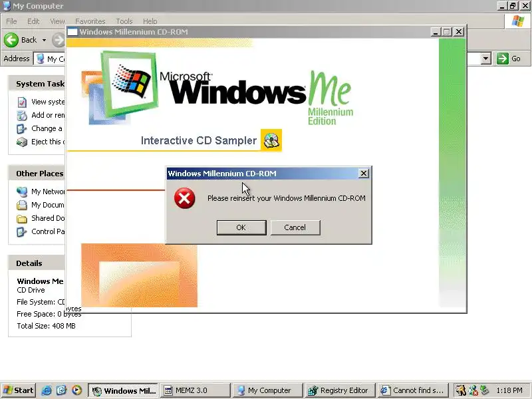The image size is (532, 399).
Task: Expand the Address bar dropdown arrow
Action: [486, 59]
